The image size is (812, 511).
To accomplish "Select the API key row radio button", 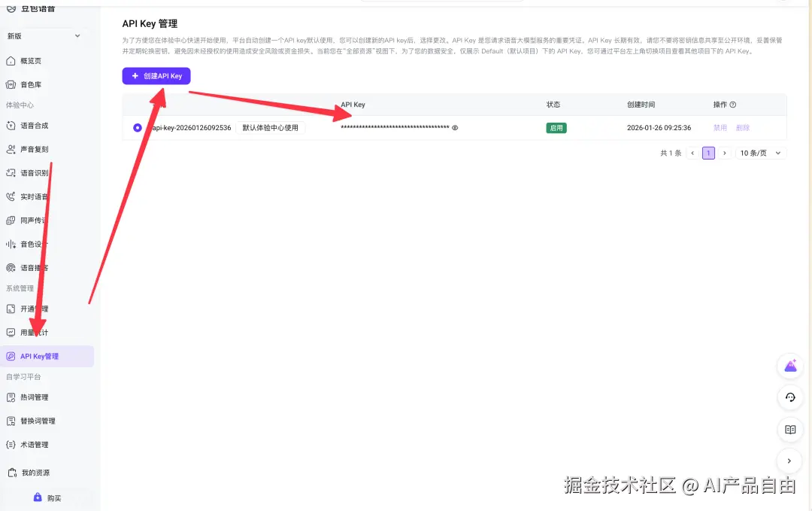I will [137, 127].
